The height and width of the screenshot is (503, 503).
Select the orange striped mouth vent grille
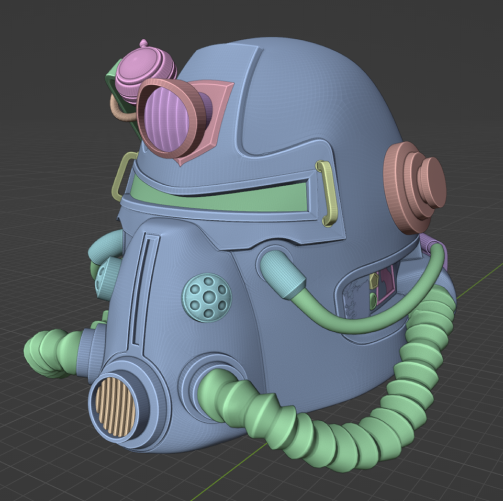pos(115,407)
